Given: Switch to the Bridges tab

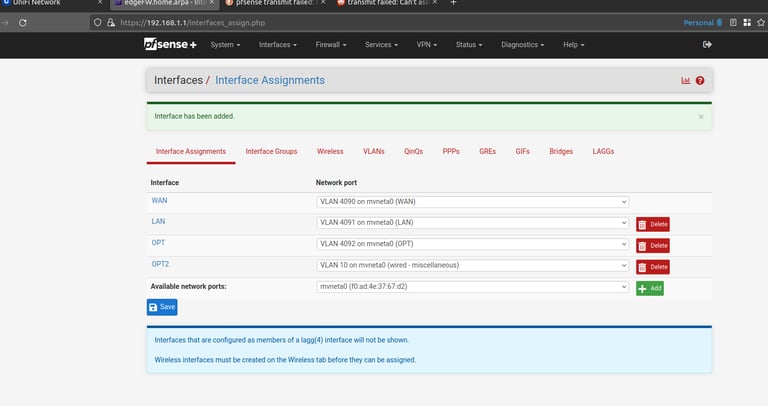Looking at the screenshot, I should coord(561,152).
